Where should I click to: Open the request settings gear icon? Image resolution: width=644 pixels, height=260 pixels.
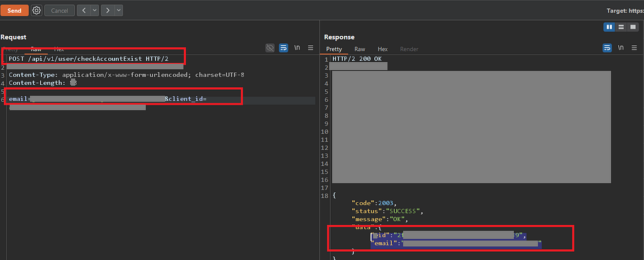click(x=36, y=11)
